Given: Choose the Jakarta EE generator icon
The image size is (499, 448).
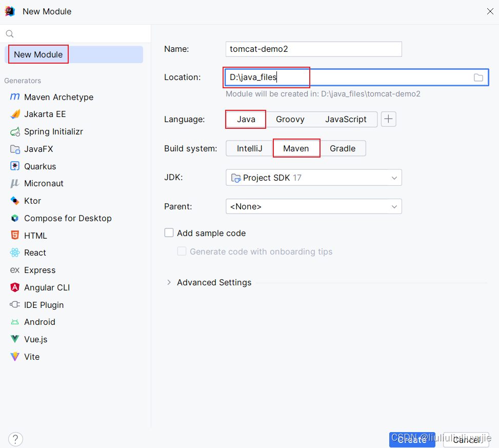Looking at the screenshot, I should [x=15, y=114].
